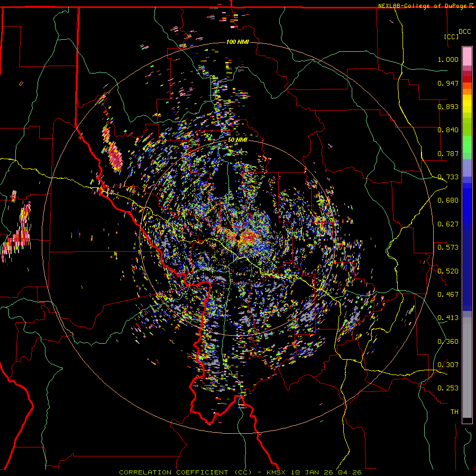Select the 0.360 scale value
Image resolution: width=476 pixels, height=476 pixels.
[x=448, y=342]
